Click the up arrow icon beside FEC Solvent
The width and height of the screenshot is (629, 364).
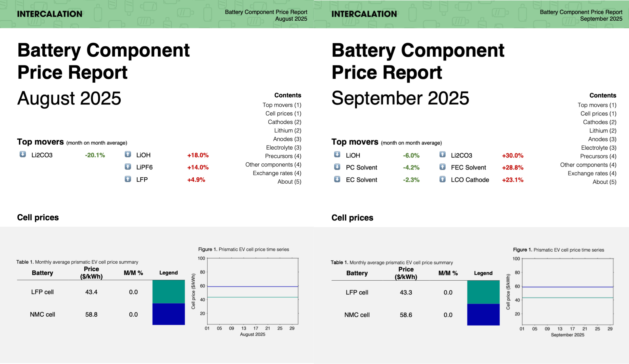pyautogui.click(x=442, y=167)
